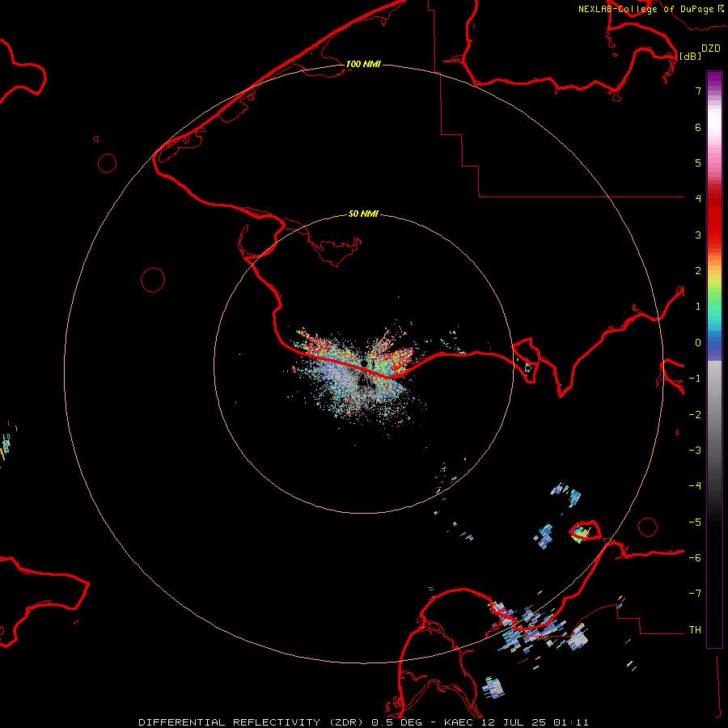Click the color bar near value 7
728x728 pixels.
pos(714,90)
